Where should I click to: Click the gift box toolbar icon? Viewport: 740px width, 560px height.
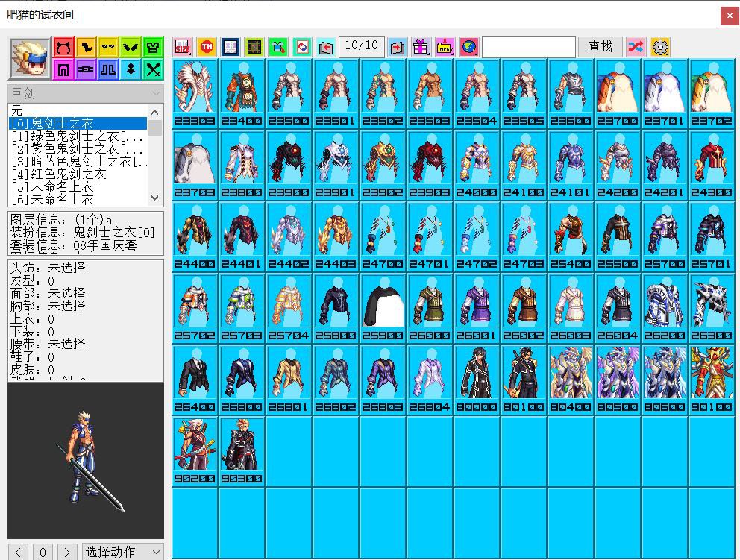pos(421,47)
